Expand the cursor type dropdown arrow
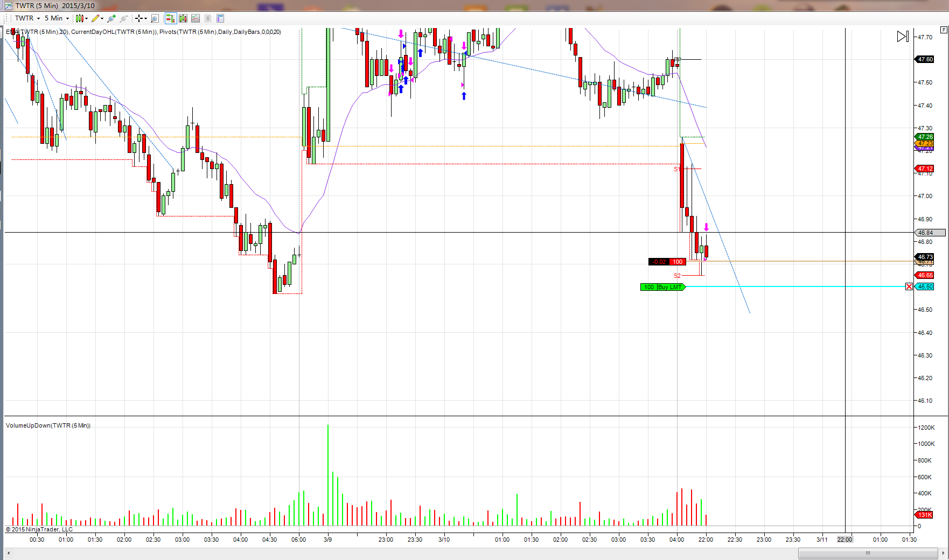 point(145,18)
